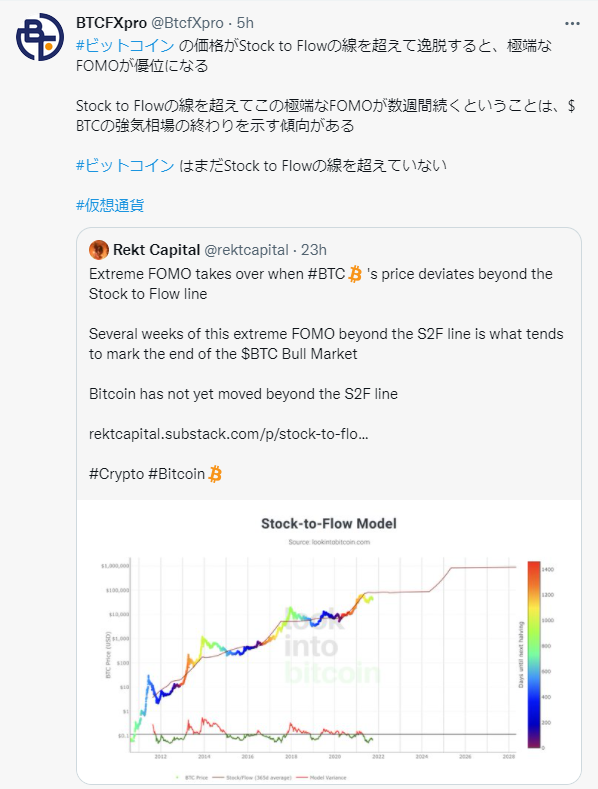Open the first #ビットコイン hashtag
The width and height of the screenshot is (598, 789).
click(x=125, y=46)
